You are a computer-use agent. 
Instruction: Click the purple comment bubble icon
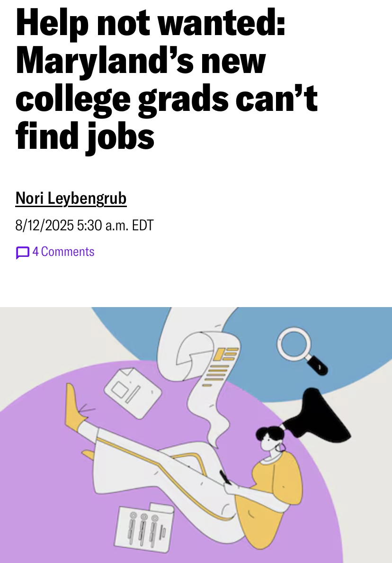tap(22, 253)
